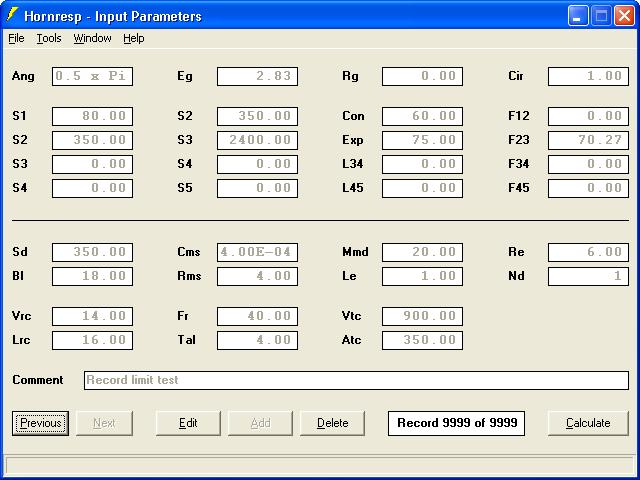The width and height of the screenshot is (640, 480).
Task: Click the S1 field showing 80.00
Action: click(x=92, y=116)
